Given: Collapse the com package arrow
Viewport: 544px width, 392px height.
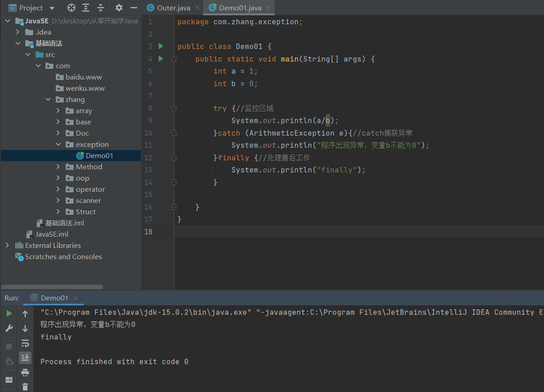Looking at the screenshot, I should (38, 66).
